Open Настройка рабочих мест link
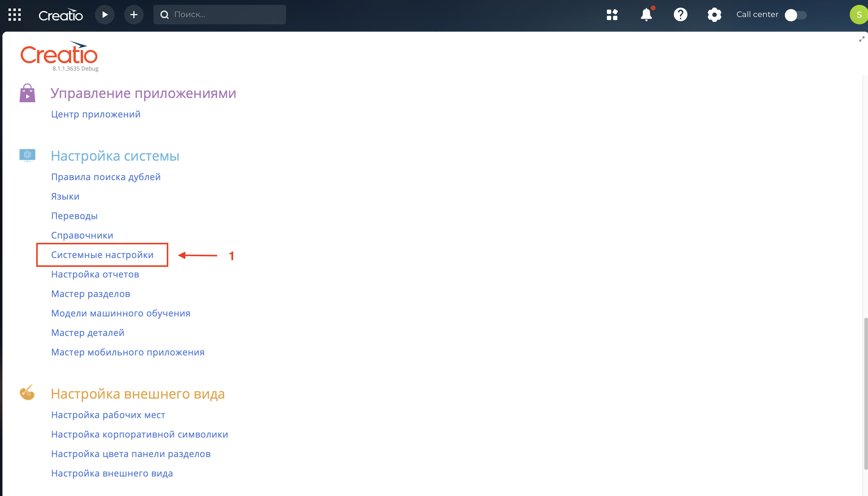 [x=108, y=415]
